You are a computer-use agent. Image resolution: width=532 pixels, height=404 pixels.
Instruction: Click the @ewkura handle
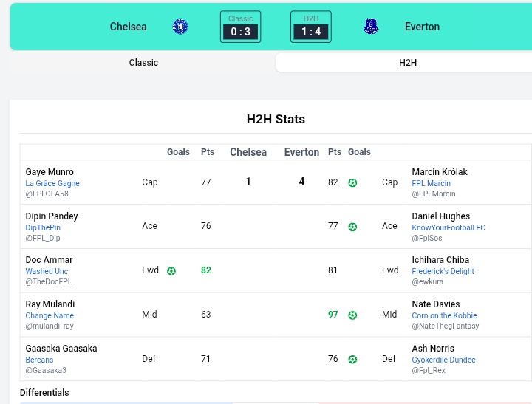[x=428, y=281]
